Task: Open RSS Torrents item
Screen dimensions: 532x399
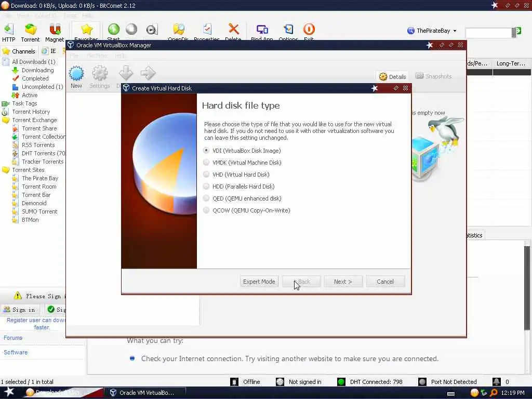Action: 34,145
